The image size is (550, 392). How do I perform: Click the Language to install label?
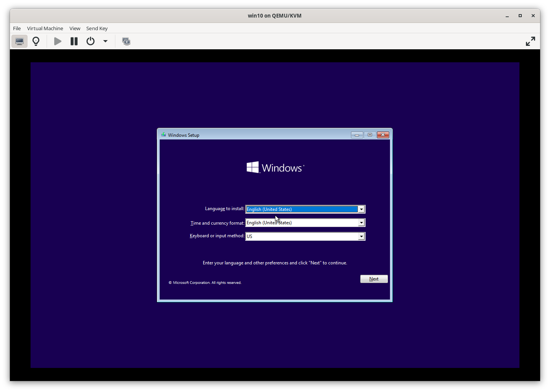pos(225,209)
